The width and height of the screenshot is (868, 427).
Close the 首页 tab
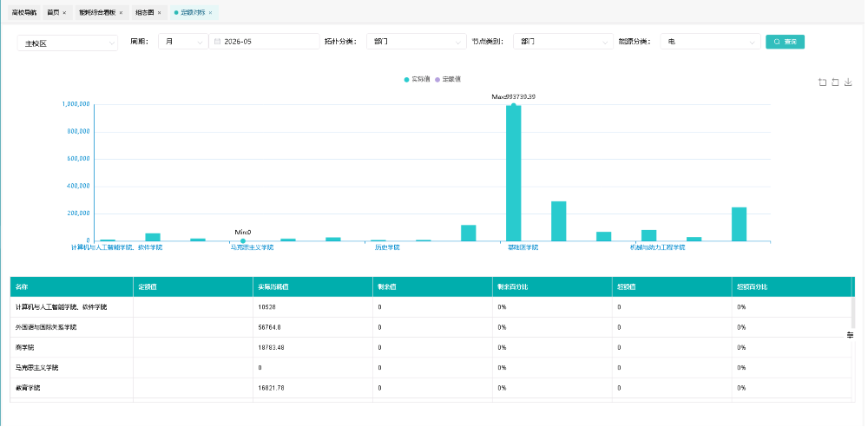pyautogui.click(x=64, y=12)
